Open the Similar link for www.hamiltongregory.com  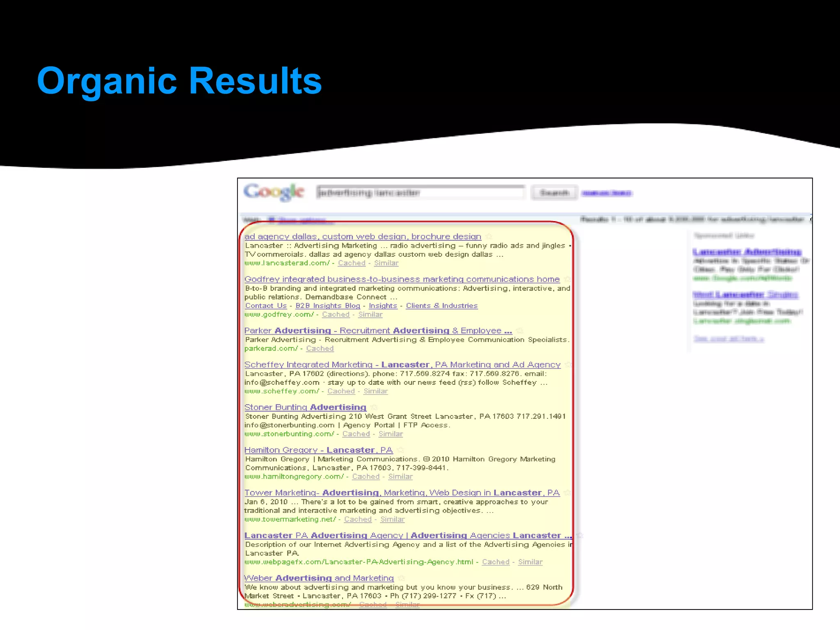[x=401, y=476]
